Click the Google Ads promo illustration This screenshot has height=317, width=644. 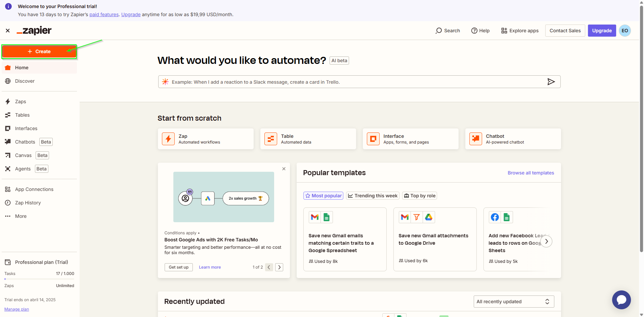[x=224, y=197]
